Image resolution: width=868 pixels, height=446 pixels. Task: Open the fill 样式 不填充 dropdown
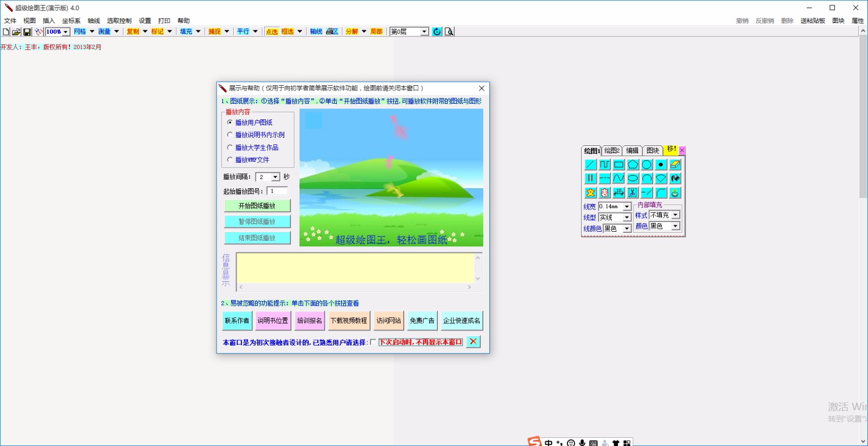click(675, 215)
